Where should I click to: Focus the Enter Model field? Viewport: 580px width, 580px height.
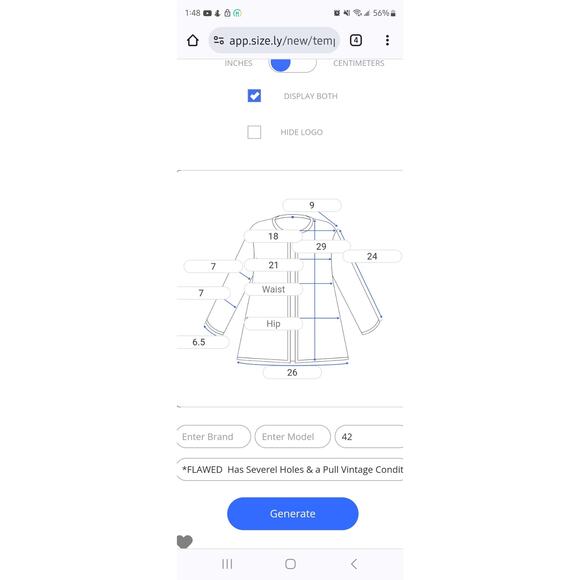click(x=293, y=436)
